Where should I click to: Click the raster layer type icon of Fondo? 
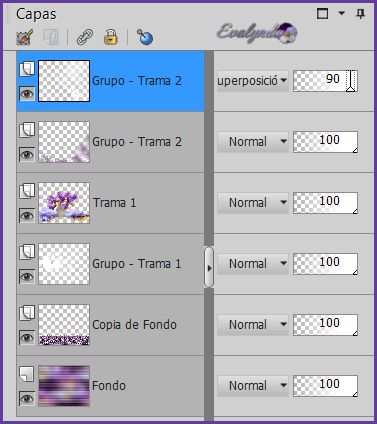click(x=27, y=374)
